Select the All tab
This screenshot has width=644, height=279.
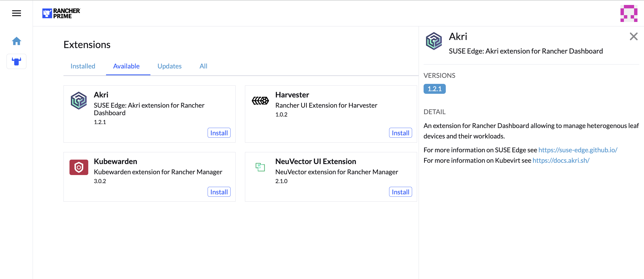[x=203, y=66]
